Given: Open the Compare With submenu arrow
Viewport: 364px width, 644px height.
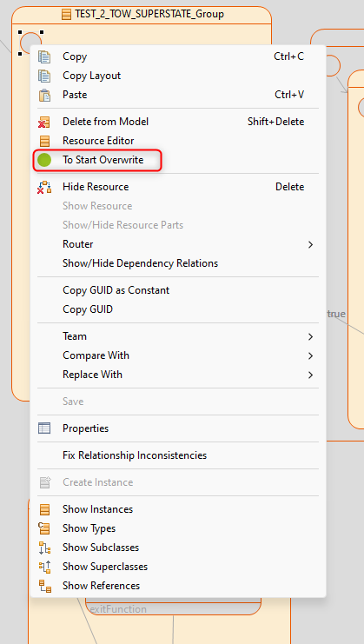Looking at the screenshot, I should click(310, 355).
